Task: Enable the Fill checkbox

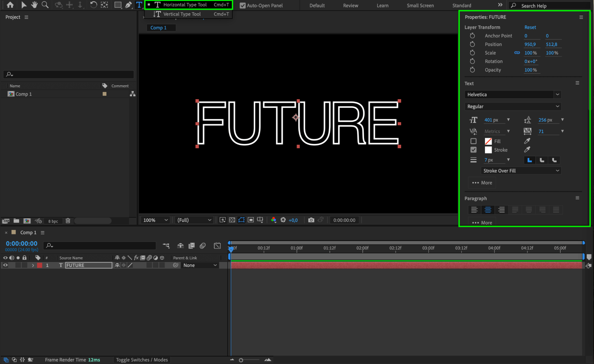Action: [x=473, y=141]
